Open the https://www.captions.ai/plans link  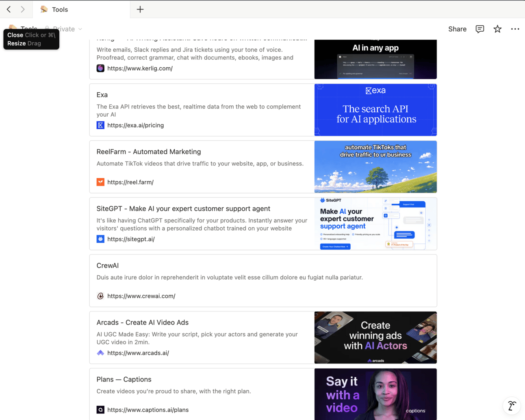(148, 410)
